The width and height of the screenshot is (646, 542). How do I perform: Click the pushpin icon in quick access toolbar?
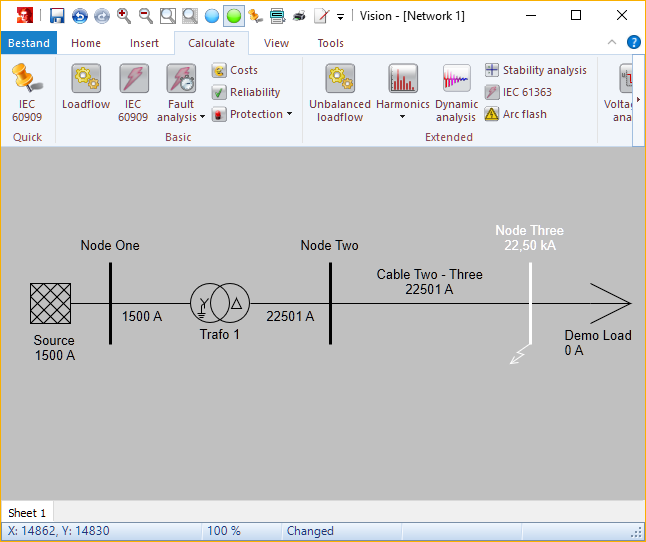coord(255,16)
